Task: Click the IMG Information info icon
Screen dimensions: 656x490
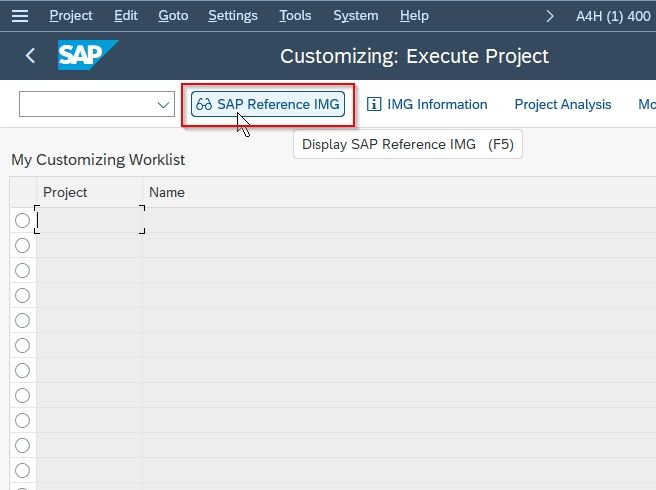Action: pyautogui.click(x=374, y=104)
